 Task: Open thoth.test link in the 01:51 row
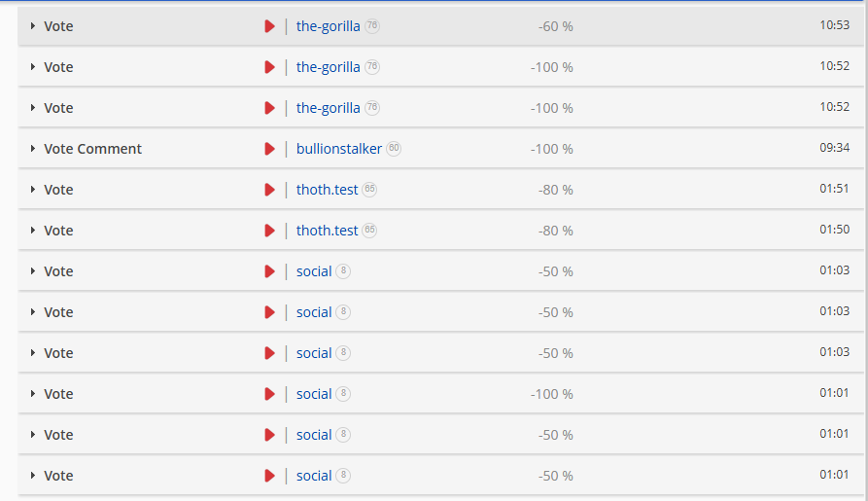328,190
